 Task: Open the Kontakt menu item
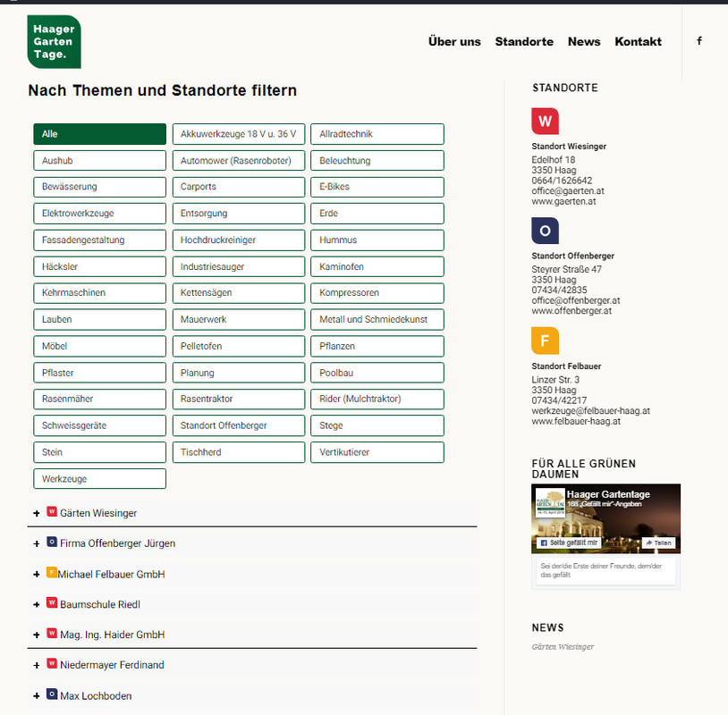click(x=638, y=42)
